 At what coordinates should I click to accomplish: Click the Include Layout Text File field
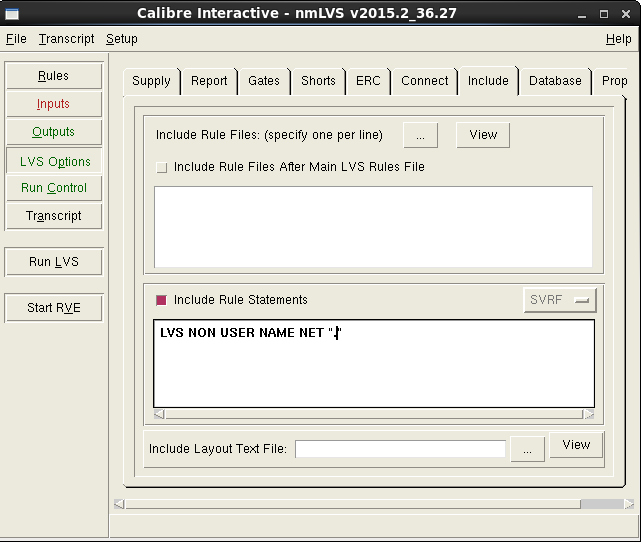click(x=400, y=449)
